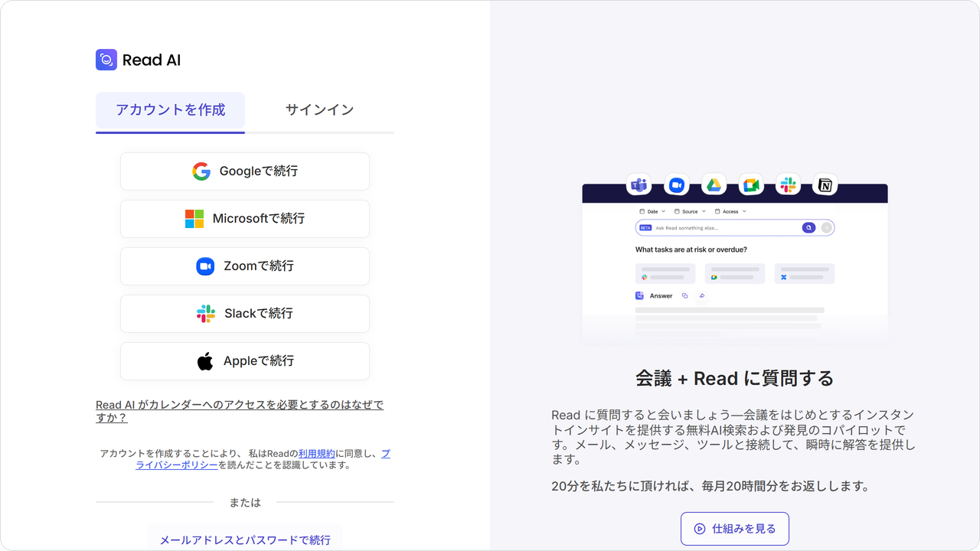The width and height of the screenshot is (980, 551).
Task: Continue with Google button
Action: click(x=245, y=171)
